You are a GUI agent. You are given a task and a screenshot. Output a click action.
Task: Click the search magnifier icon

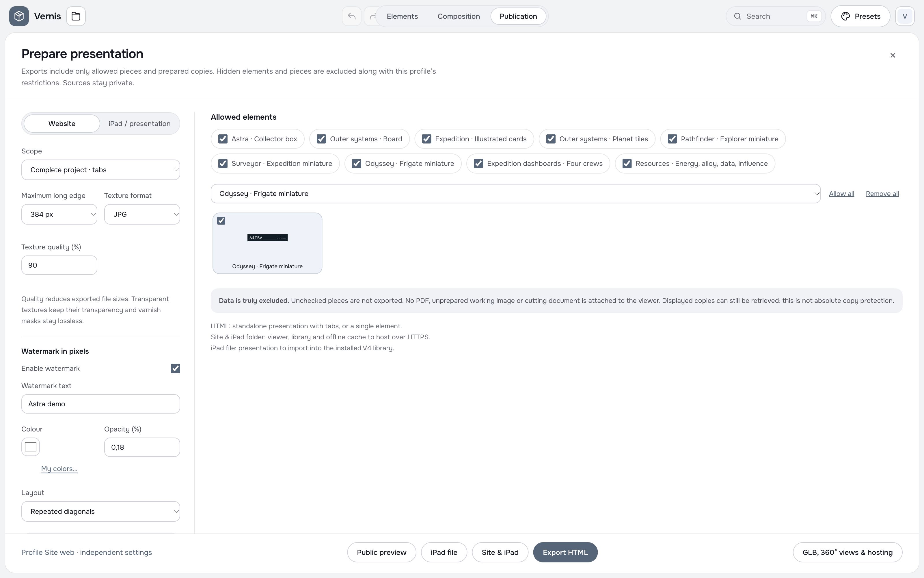click(x=738, y=16)
